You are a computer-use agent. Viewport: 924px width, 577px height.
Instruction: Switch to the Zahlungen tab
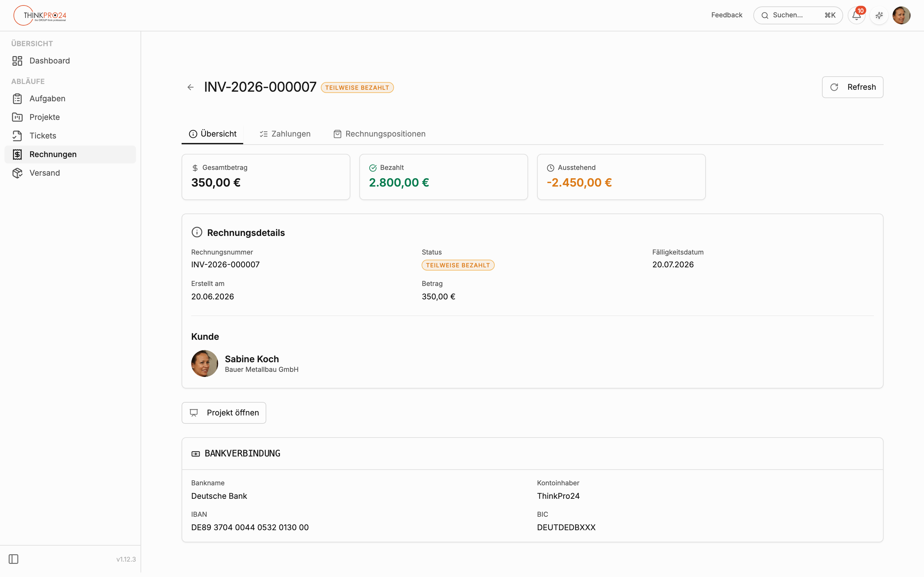285,134
